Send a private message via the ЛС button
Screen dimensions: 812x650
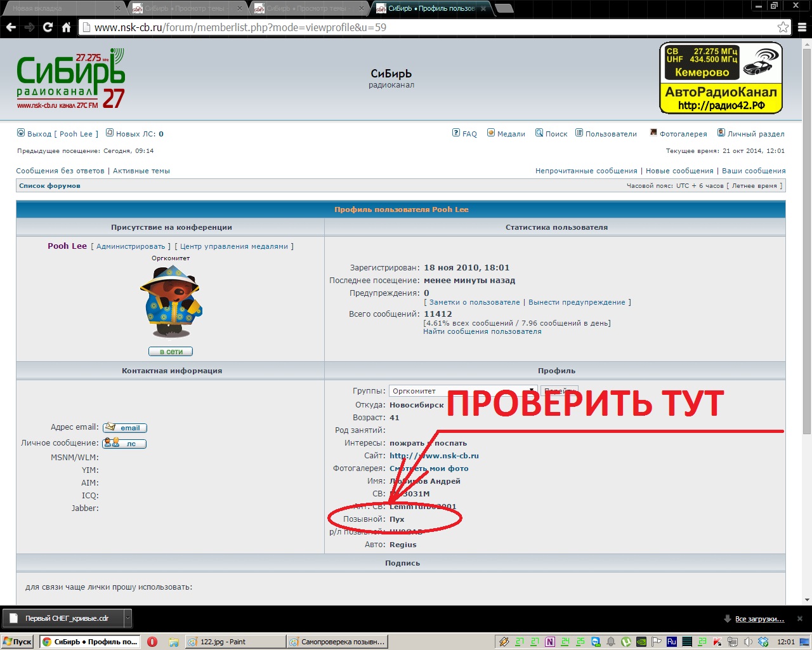[125, 444]
